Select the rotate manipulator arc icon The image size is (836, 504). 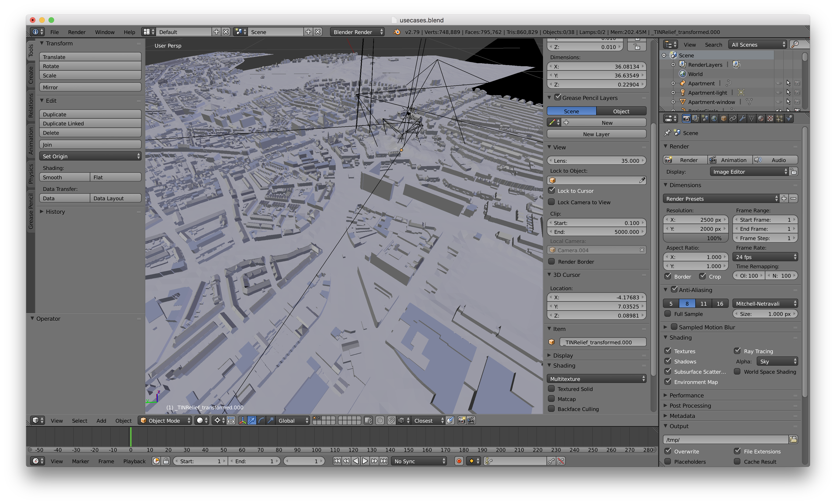261,421
